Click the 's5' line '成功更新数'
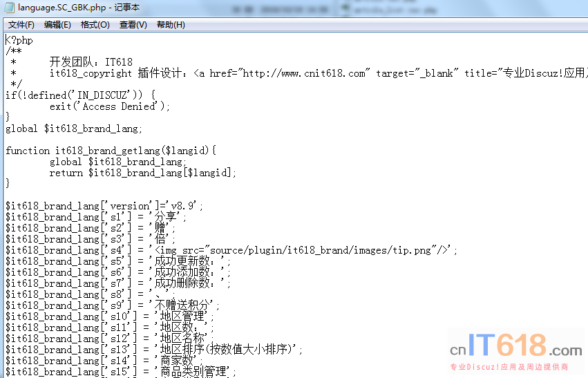 (117, 261)
